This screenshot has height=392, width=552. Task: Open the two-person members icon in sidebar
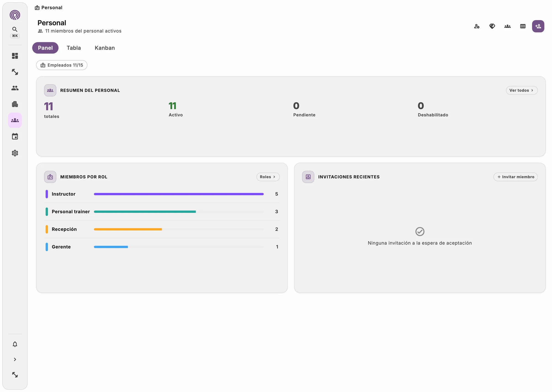coord(15,88)
